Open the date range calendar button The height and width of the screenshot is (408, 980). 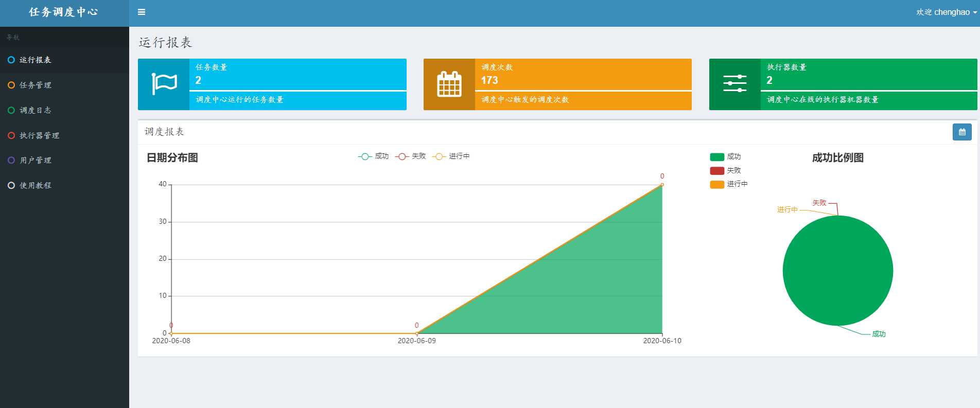tap(962, 132)
